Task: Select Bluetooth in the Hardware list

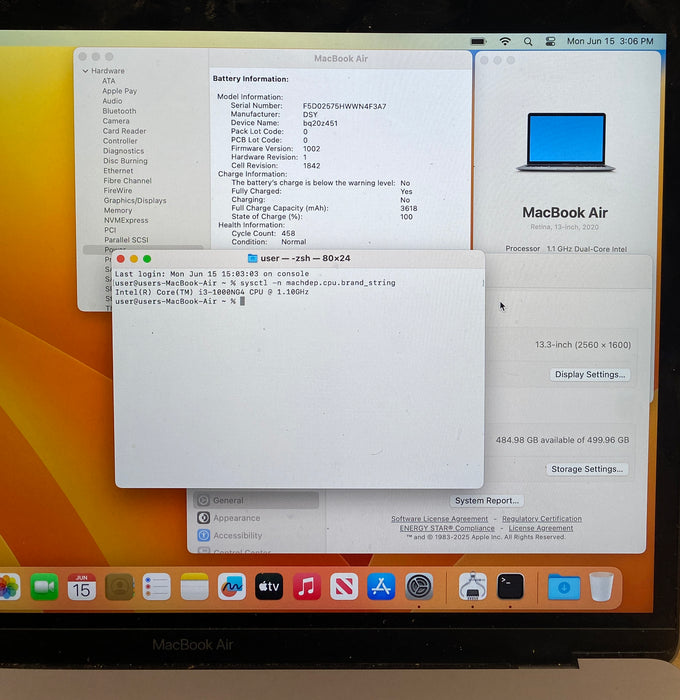Action: pos(119,111)
